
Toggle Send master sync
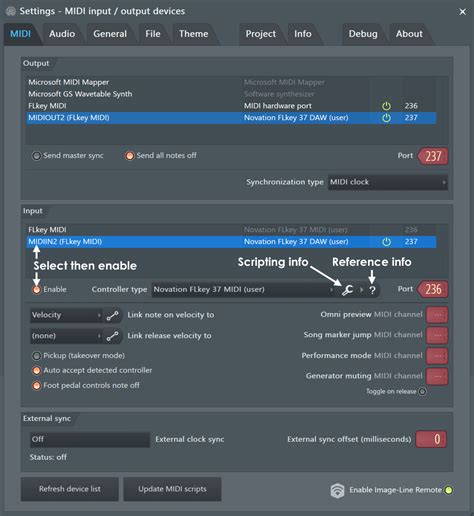click(x=36, y=156)
